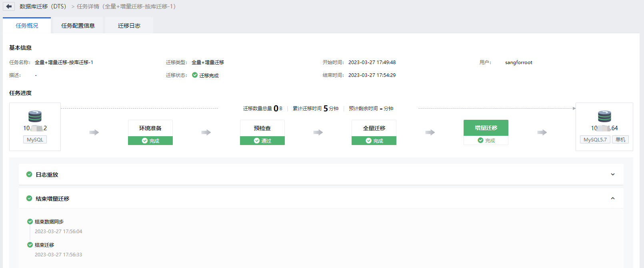The height and width of the screenshot is (268, 644).
Task: Click the 结束增量迁移 green status icon
Action: pyautogui.click(x=29, y=198)
